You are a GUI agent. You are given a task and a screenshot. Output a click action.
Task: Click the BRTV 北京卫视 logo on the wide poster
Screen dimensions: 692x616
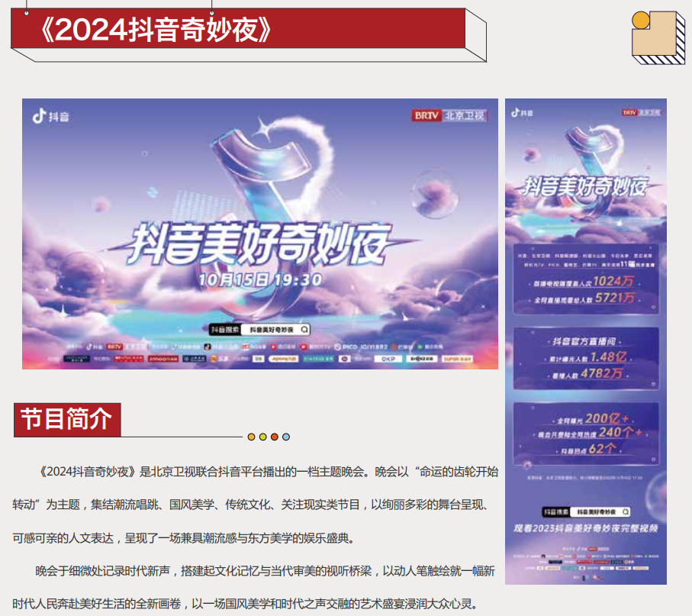click(449, 115)
